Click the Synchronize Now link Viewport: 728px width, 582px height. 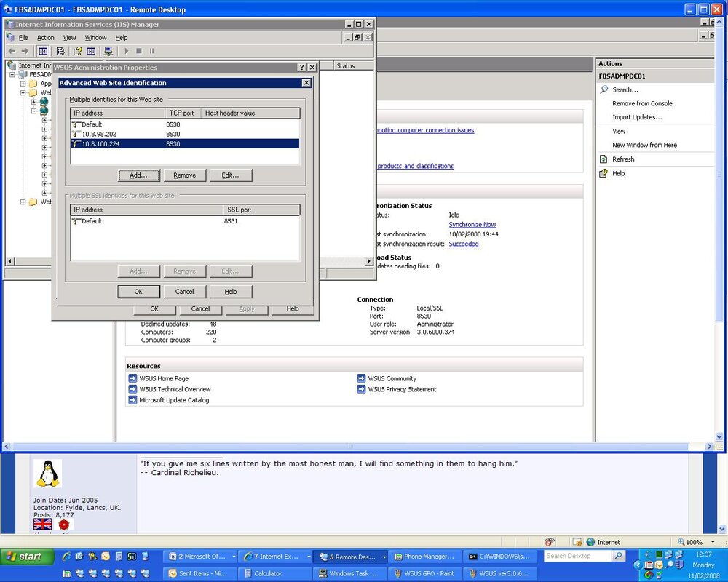pos(472,225)
